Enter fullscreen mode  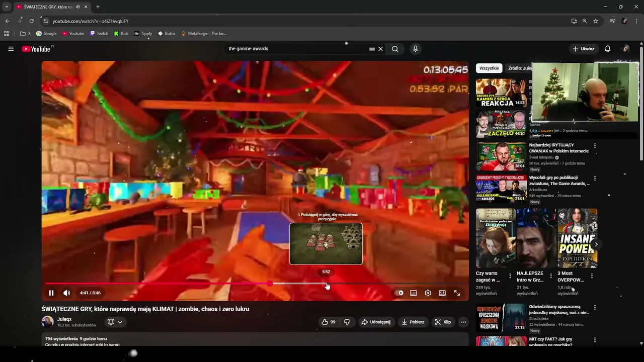coord(457,293)
